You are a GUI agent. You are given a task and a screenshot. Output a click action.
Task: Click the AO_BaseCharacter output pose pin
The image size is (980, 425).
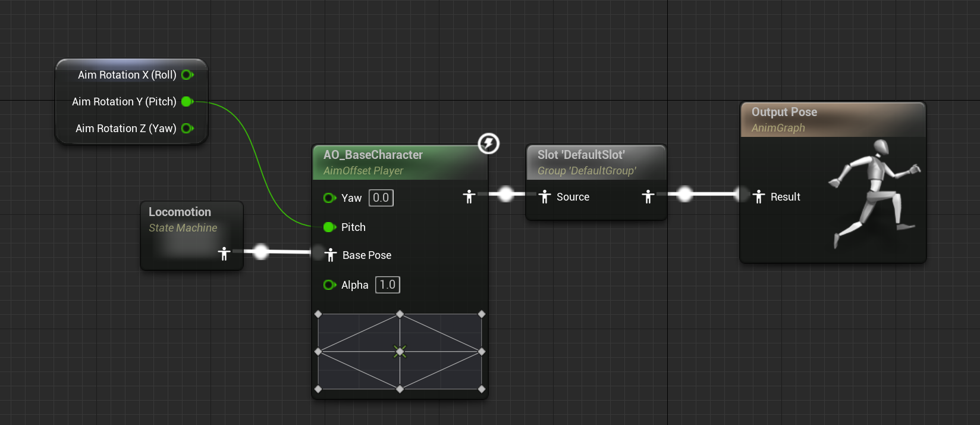469,196
